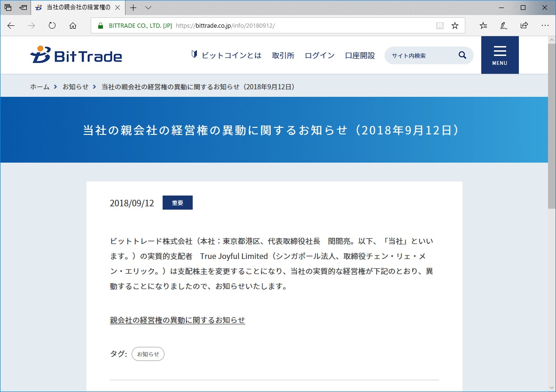This screenshot has width=556, height=392.
Task: Click the breadcrumb chevron after ホーム
Action: click(x=55, y=86)
